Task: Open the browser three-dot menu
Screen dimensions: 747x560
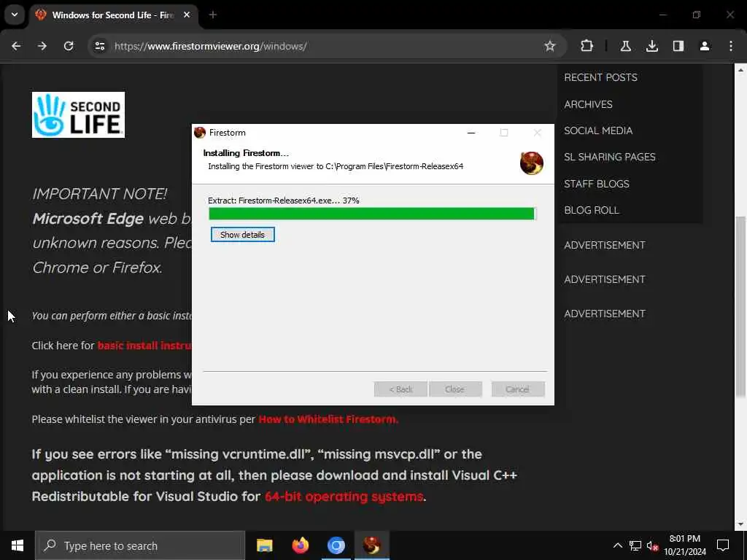Action: [x=731, y=46]
